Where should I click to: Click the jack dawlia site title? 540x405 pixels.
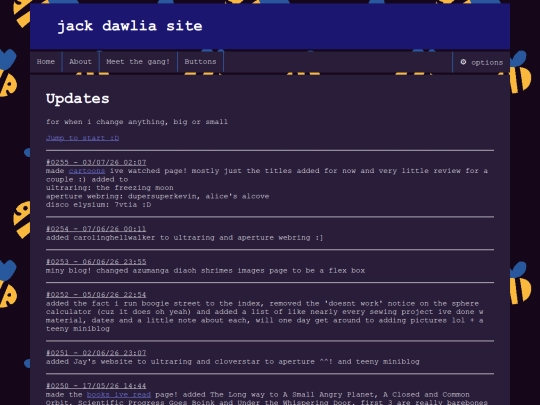[130, 26]
